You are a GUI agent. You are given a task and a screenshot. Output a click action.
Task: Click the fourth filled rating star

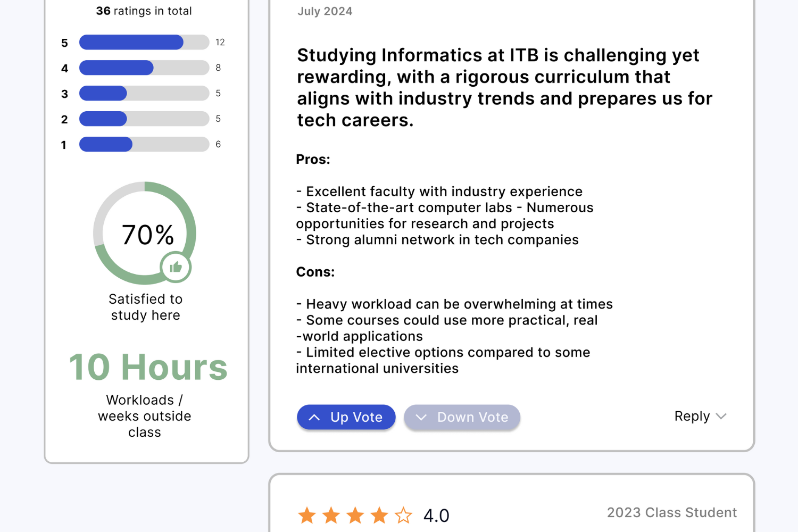pos(379,515)
